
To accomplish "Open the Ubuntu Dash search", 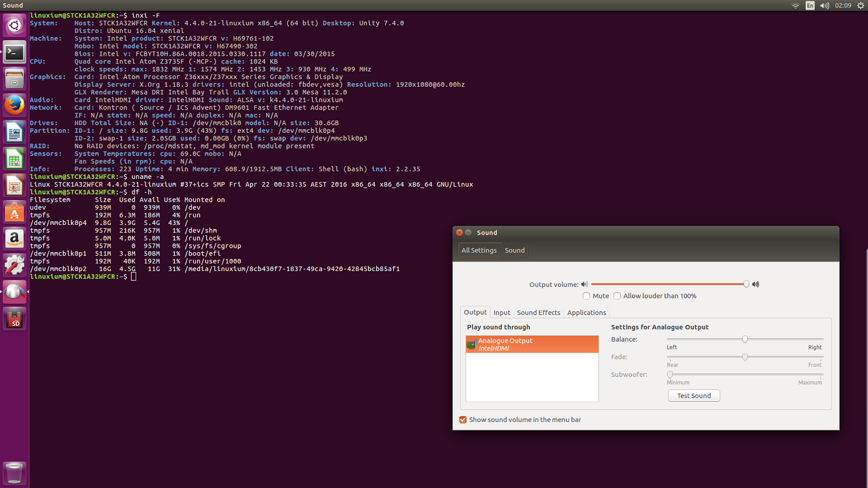I will pos(15,25).
